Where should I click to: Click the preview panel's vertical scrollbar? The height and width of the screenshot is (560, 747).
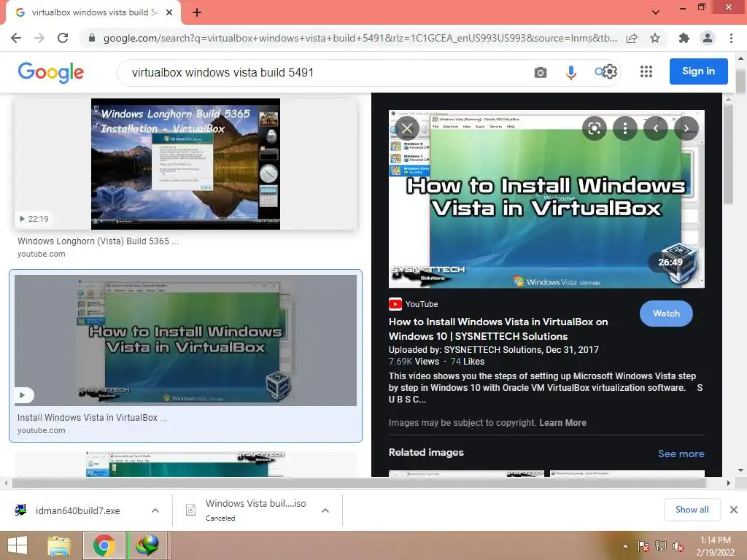tap(727, 155)
